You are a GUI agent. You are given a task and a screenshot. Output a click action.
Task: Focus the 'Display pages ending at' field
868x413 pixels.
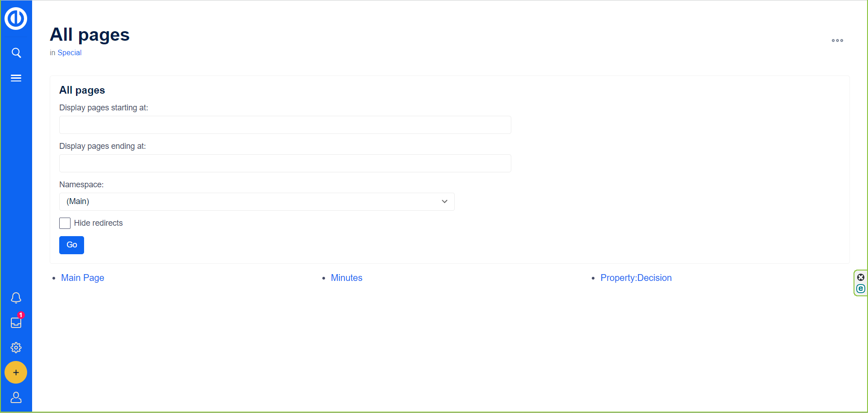click(285, 163)
